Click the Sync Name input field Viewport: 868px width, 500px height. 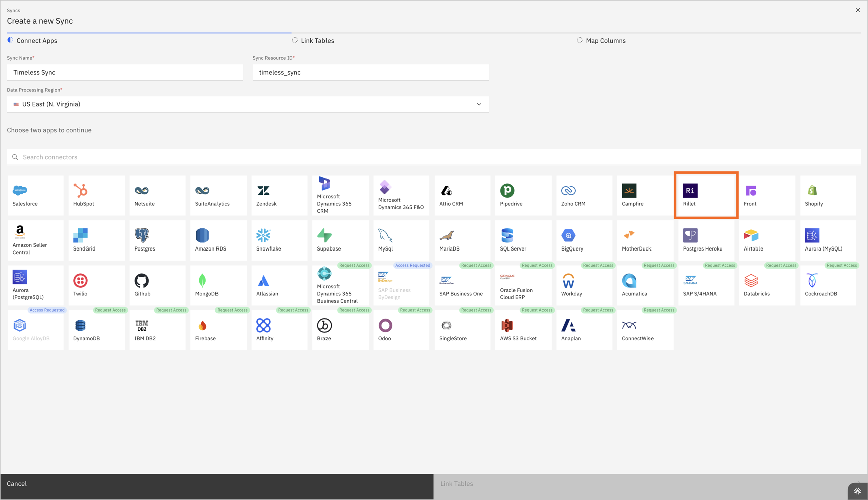click(125, 72)
